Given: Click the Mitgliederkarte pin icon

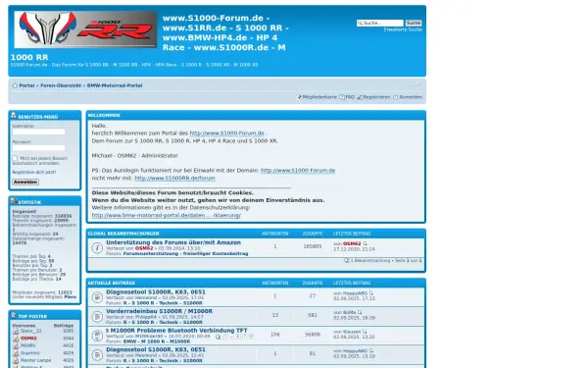Looking at the screenshot, I should pyautogui.click(x=299, y=97).
